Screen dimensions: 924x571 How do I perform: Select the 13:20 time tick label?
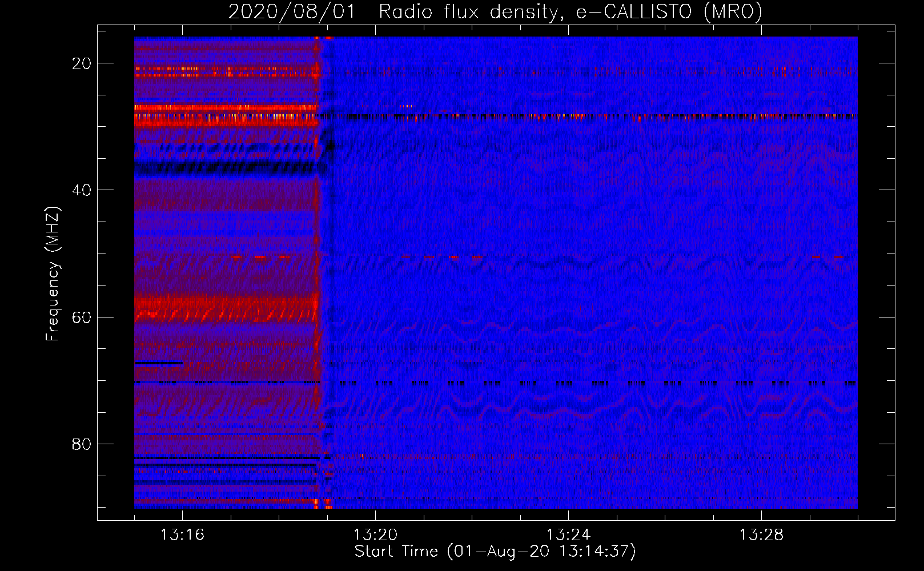click(375, 535)
